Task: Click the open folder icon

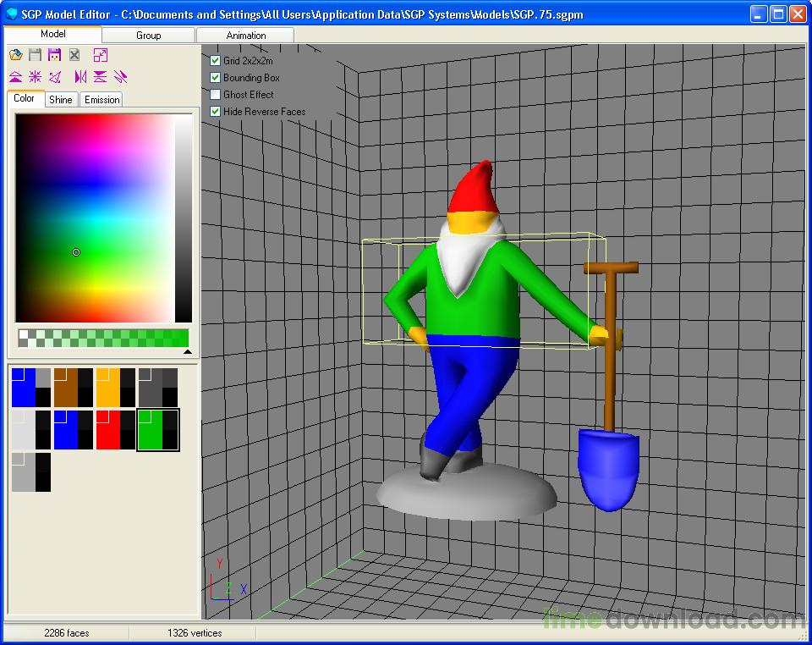Action: [x=16, y=55]
